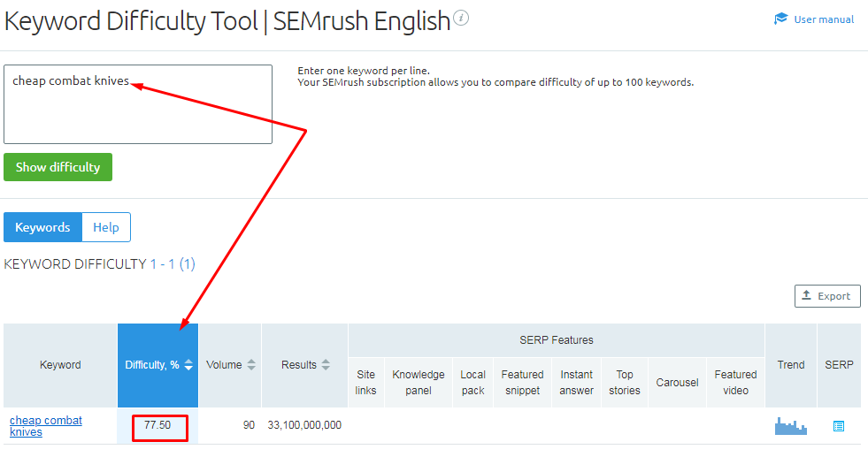The image size is (868, 457).
Task: Open the SERP source icon in the row
Action: (839, 426)
